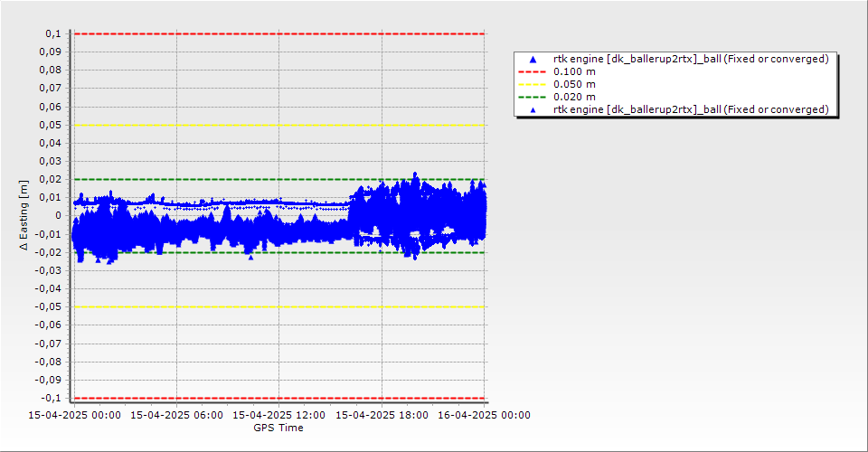868x452 pixels.
Task: Click the lower red dashed -0.1 threshold line
Action: point(279,399)
